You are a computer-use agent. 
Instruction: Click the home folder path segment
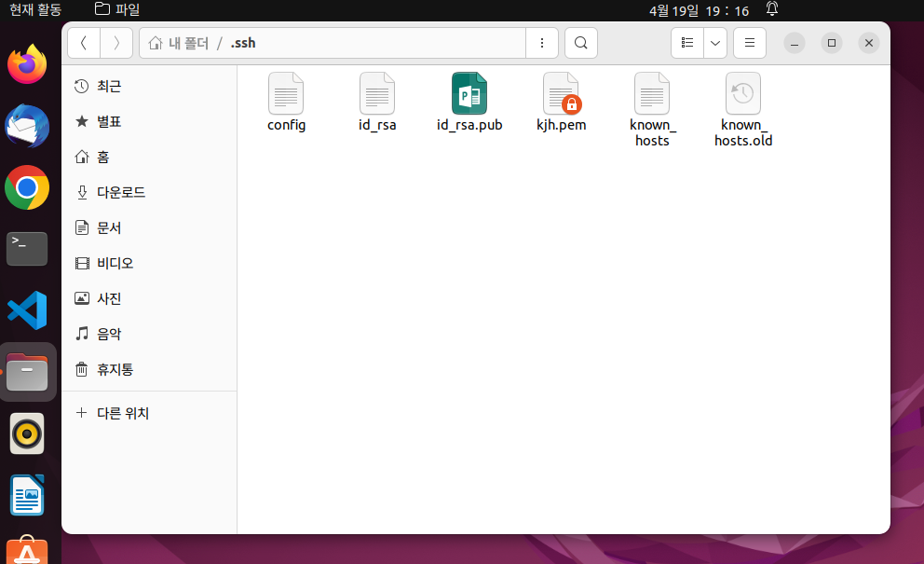tap(179, 43)
